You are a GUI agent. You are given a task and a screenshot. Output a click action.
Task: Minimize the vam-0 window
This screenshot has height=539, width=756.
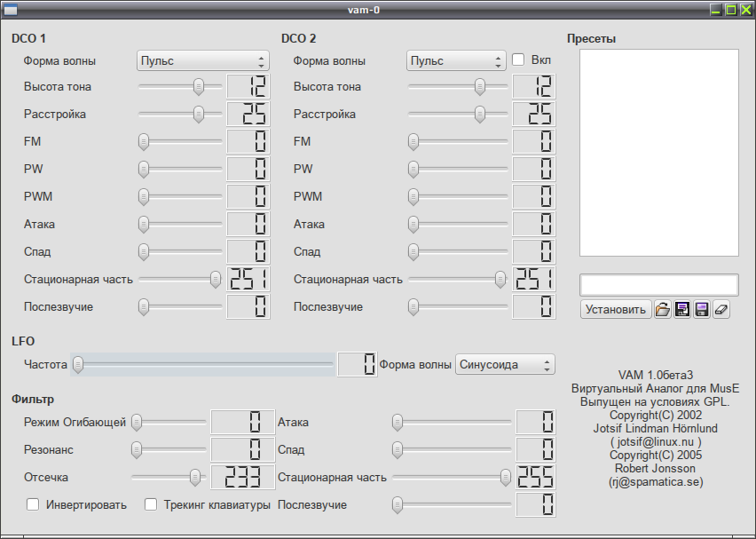click(x=716, y=10)
